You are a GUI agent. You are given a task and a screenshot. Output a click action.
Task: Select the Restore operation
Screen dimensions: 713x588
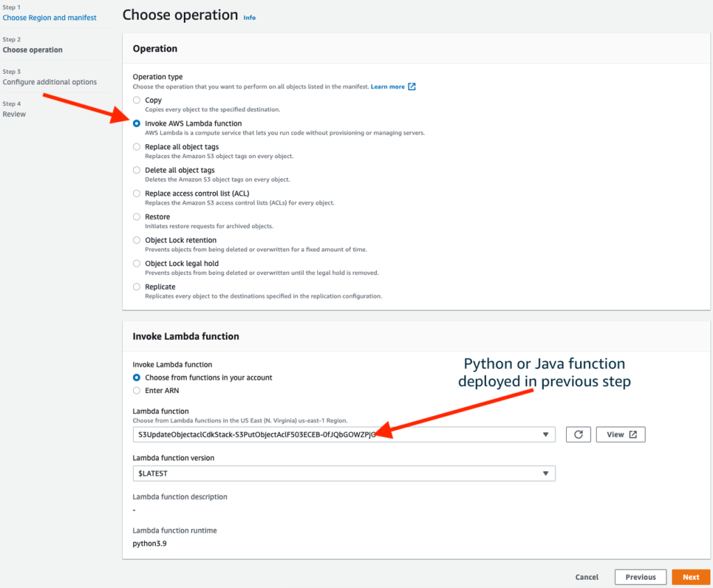coord(136,216)
